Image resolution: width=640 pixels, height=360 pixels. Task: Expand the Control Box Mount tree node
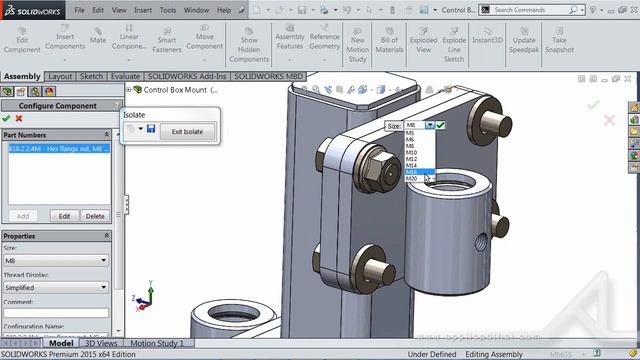[128, 89]
